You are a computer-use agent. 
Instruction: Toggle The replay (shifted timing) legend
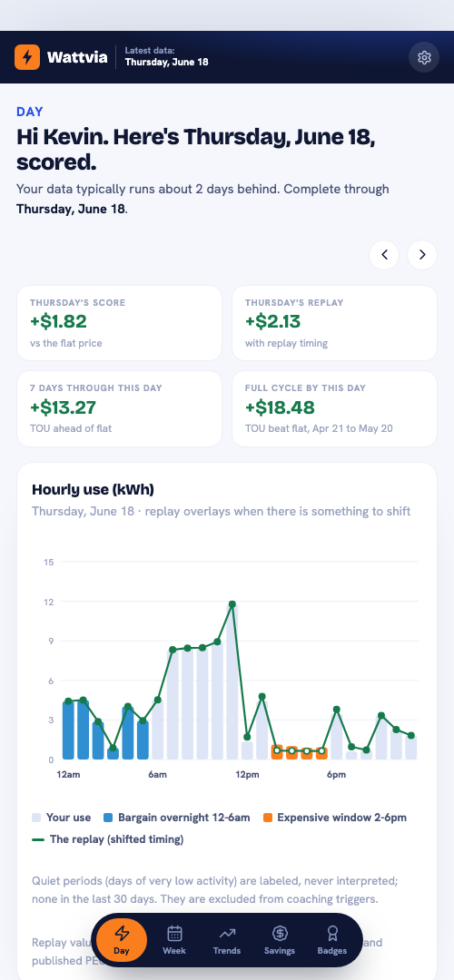pyautogui.click(x=108, y=839)
